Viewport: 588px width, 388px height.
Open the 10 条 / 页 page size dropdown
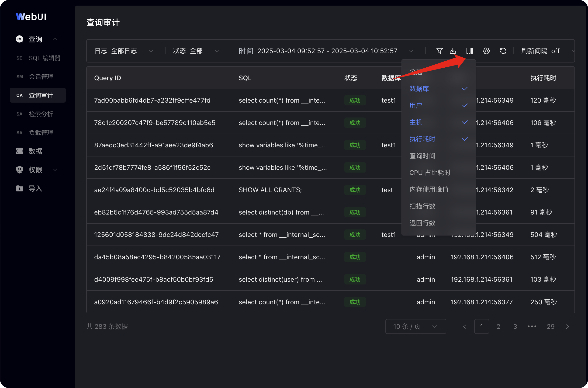[x=415, y=326]
